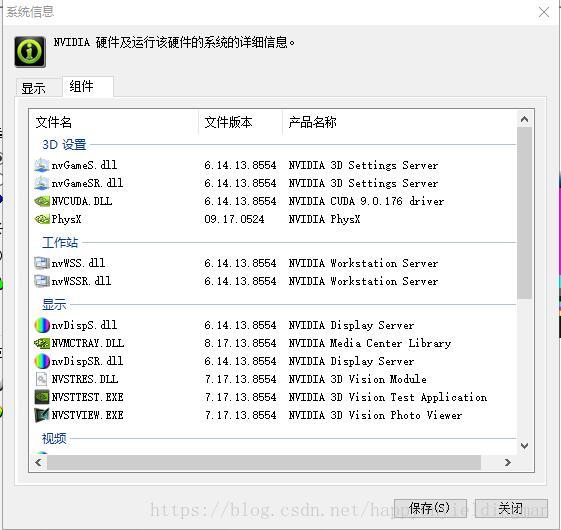Collapse the 显示 group header in list
Screen dimensions: 561x530
click(54, 304)
